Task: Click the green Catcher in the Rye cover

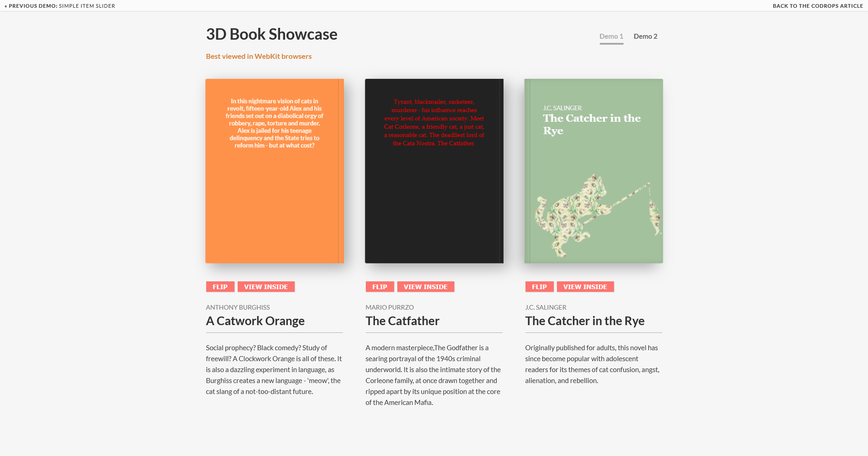Action: [x=593, y=155]
